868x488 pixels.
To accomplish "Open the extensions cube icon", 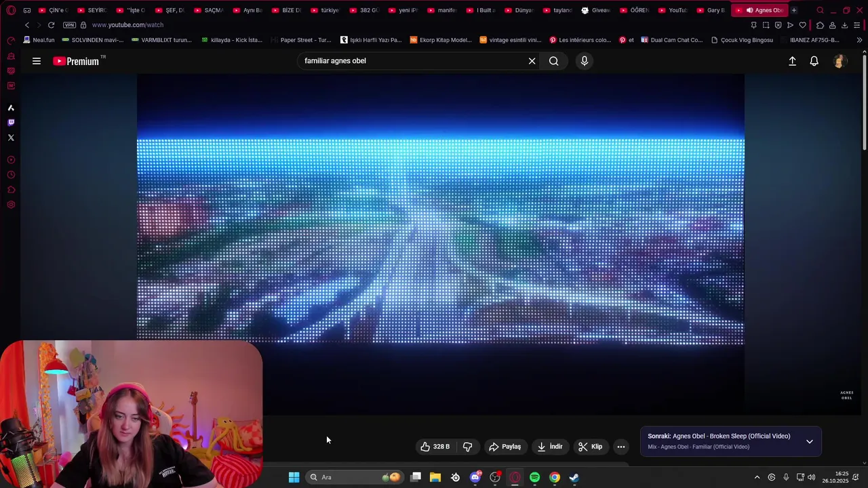I will click(x=820, y=25).
